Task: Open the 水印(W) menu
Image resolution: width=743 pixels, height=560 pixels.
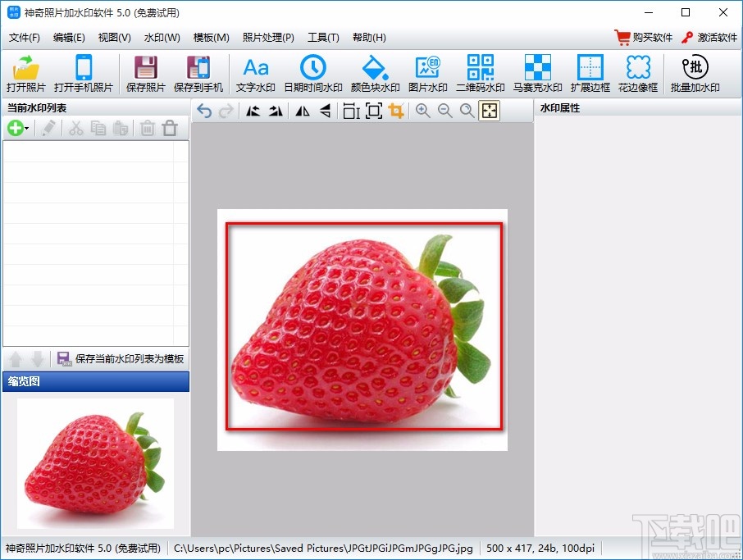Action: [162, 38]
